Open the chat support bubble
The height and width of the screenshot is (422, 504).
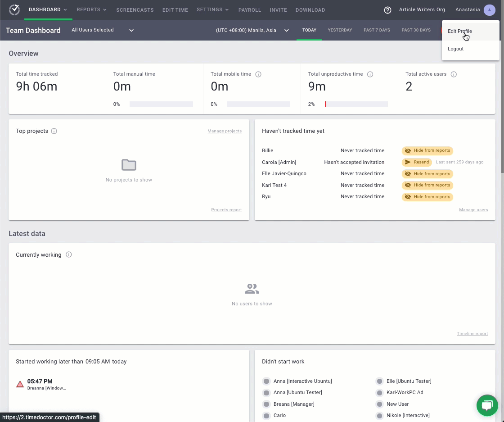(x=487, y=405)
